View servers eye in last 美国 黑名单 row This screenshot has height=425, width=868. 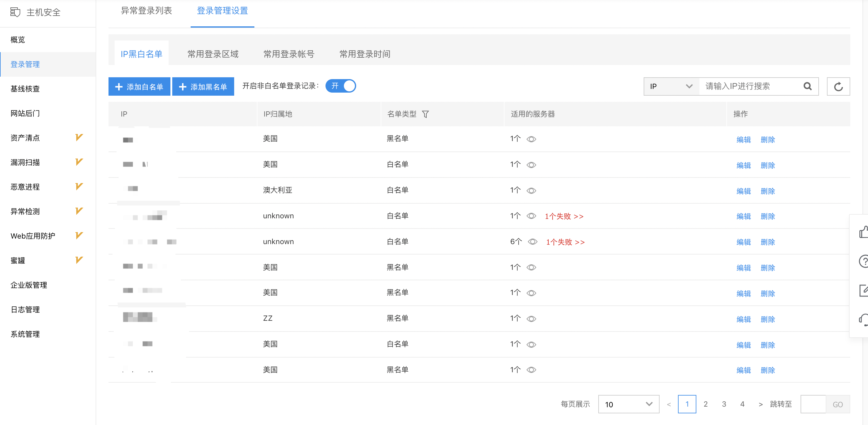pyautogui.click(x=531, y=370)
